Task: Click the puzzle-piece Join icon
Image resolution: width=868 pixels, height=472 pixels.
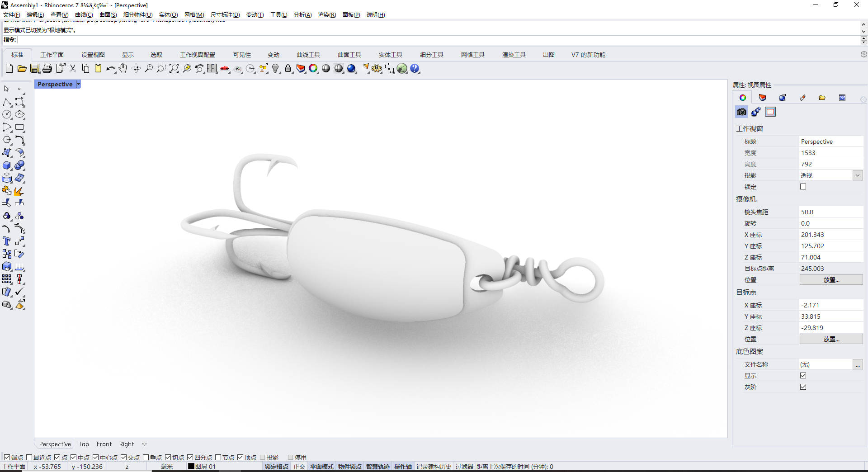Action: pos(7,191)
